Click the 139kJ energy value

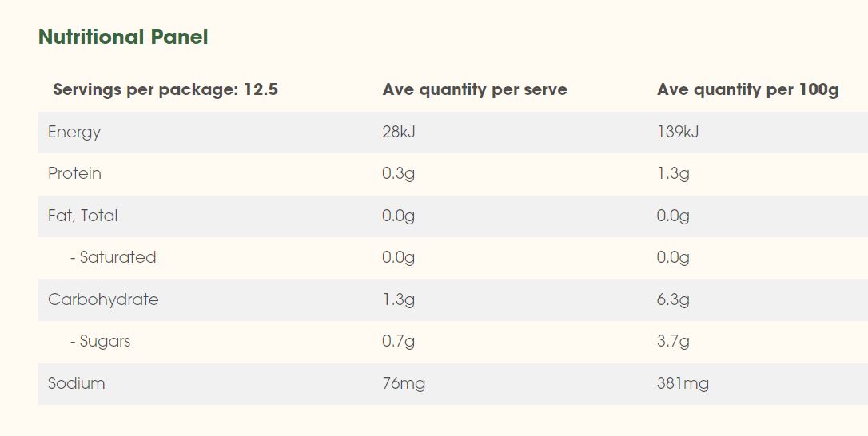point(678,132)
